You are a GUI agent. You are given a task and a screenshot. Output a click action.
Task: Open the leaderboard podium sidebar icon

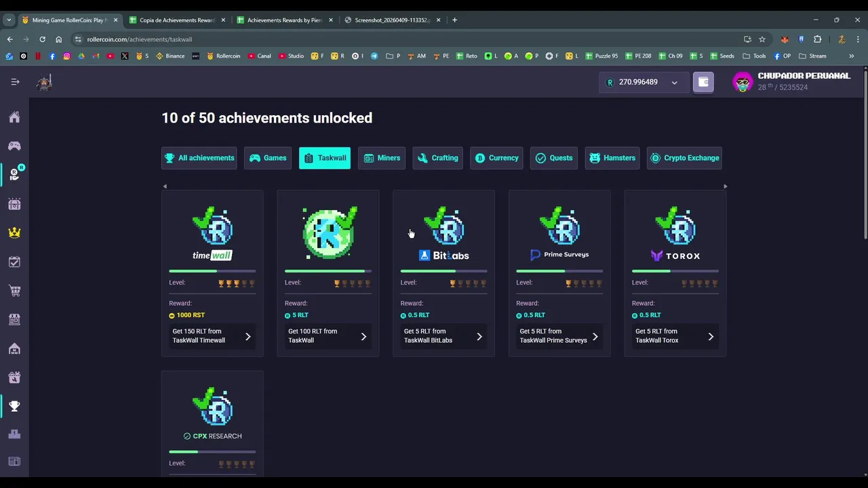click(14, 434)
